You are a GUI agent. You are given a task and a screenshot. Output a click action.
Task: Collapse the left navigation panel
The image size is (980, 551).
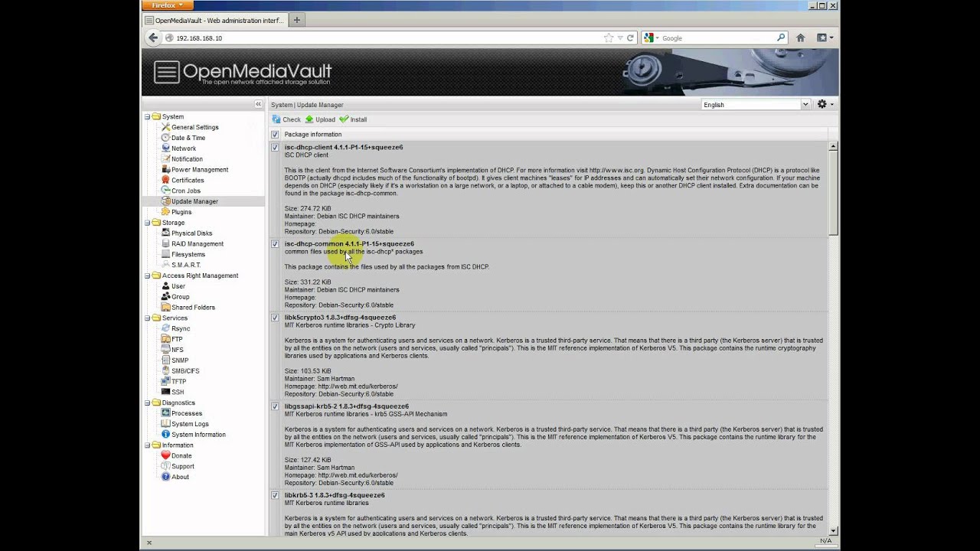point(259,104)
